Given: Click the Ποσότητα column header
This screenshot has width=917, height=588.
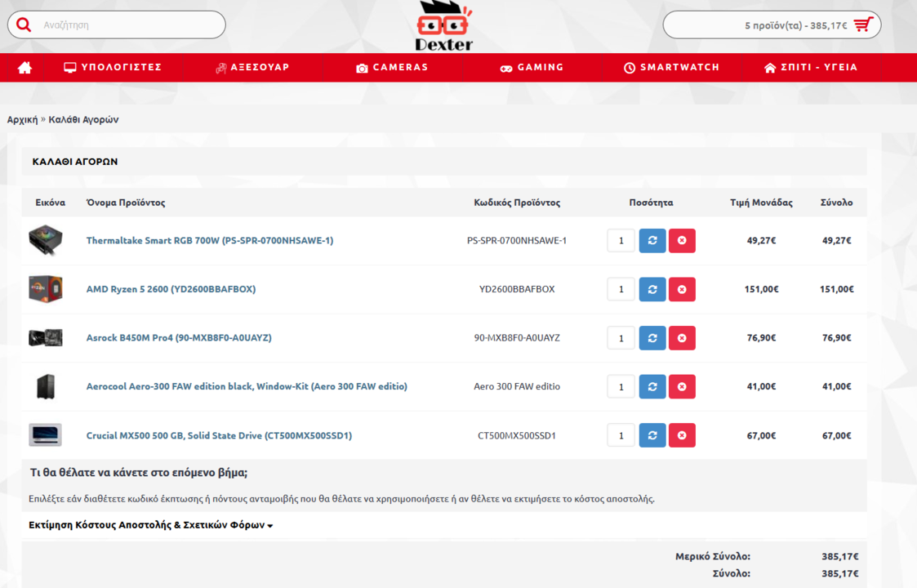Looking at the screenshot, I should 651,203.
